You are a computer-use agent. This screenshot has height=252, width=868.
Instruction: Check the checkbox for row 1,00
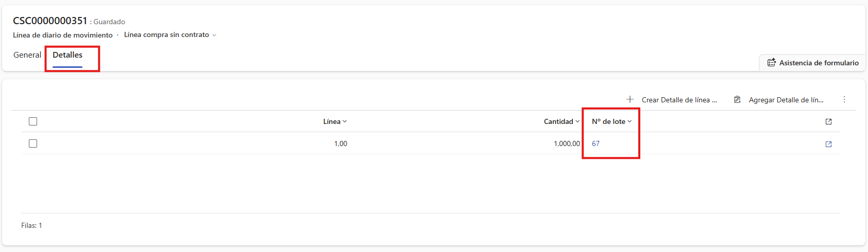pos(33,143)
